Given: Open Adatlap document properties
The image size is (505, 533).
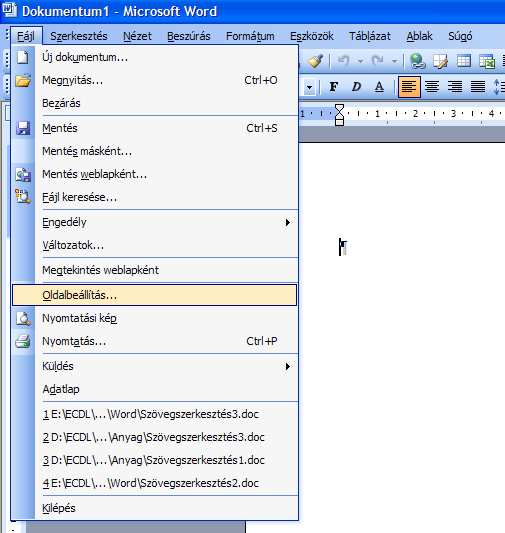Looking at the screenshot, I should pyautogui.click(x=155, y=389).
